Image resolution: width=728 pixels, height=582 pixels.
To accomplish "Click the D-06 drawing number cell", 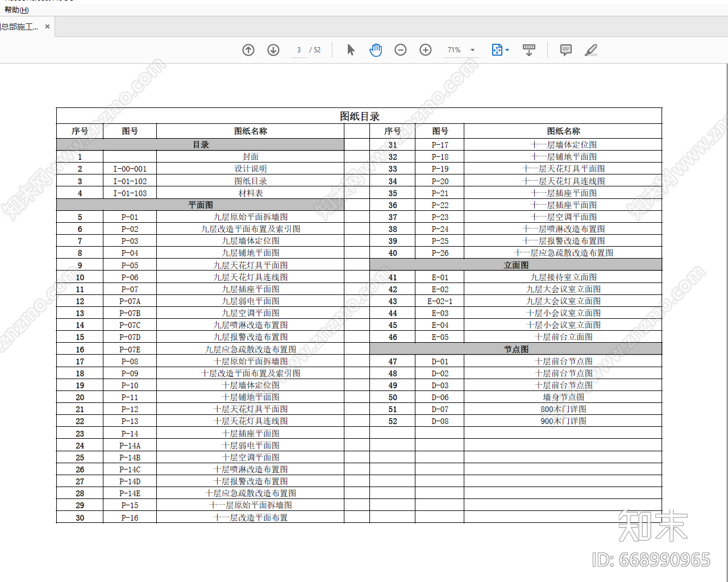I will point(440,397).
